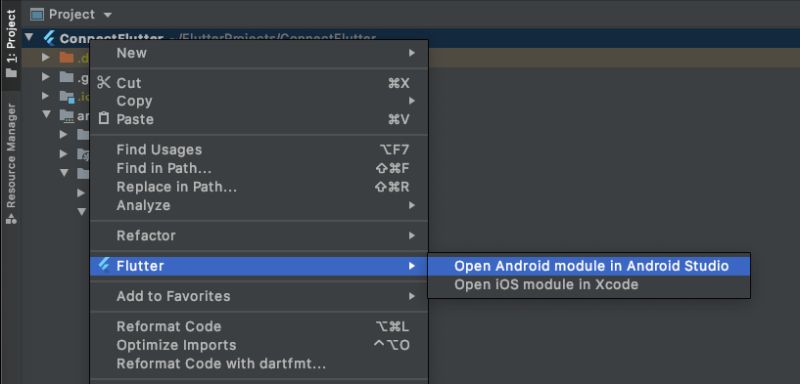Viewport: 800px width, 384px height.
Task: Choose Cut from the context menu
Action: pyautogui.click(x=259, y=83)
